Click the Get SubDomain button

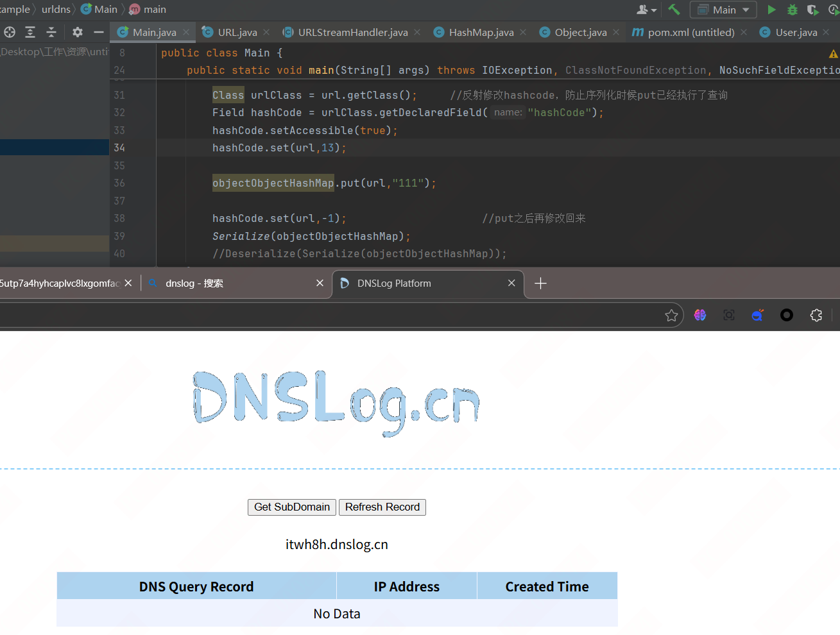coord(292,507)
